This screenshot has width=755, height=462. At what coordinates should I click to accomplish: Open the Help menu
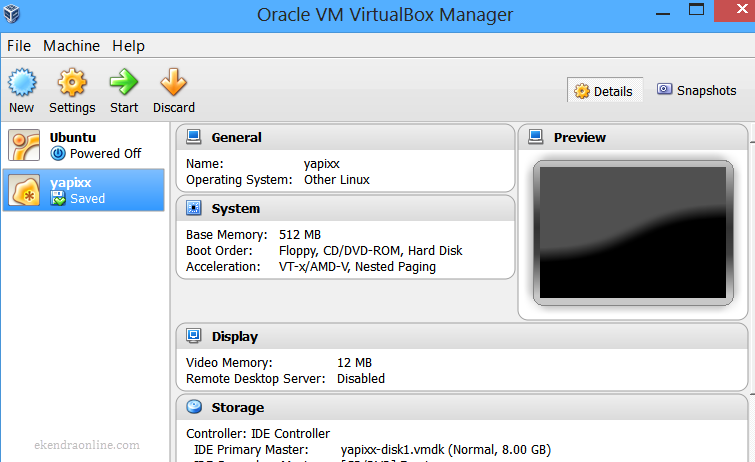click(x=129, y=46)
